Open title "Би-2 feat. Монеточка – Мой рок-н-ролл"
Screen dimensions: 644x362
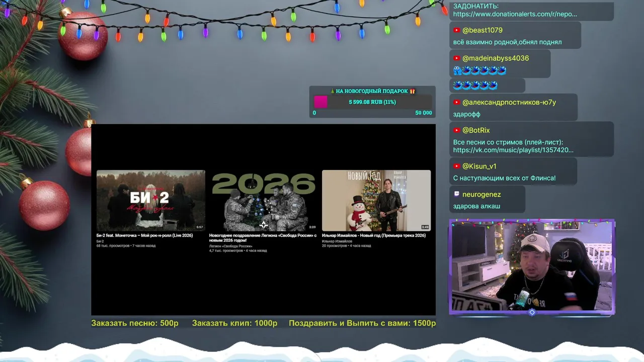[144, 235]
